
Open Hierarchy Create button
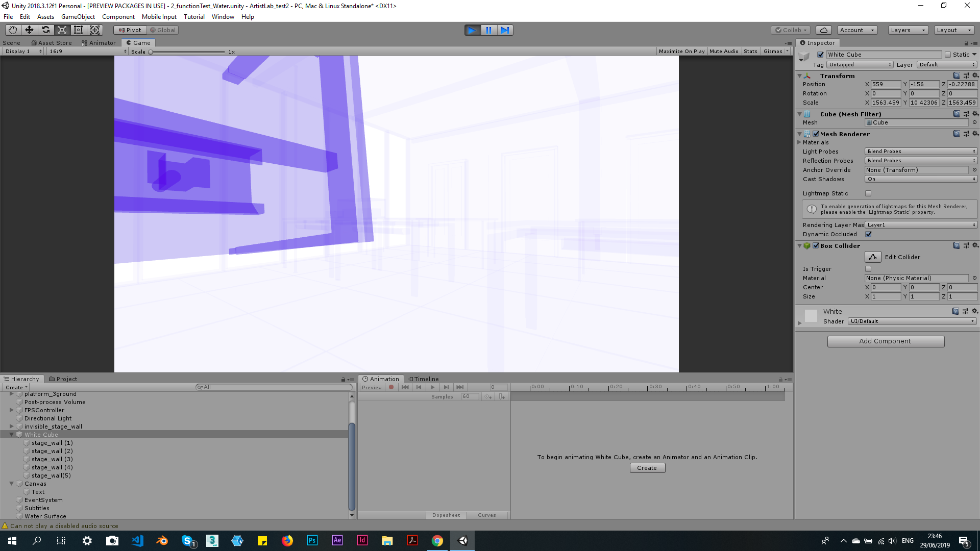[x=16, y=388]
